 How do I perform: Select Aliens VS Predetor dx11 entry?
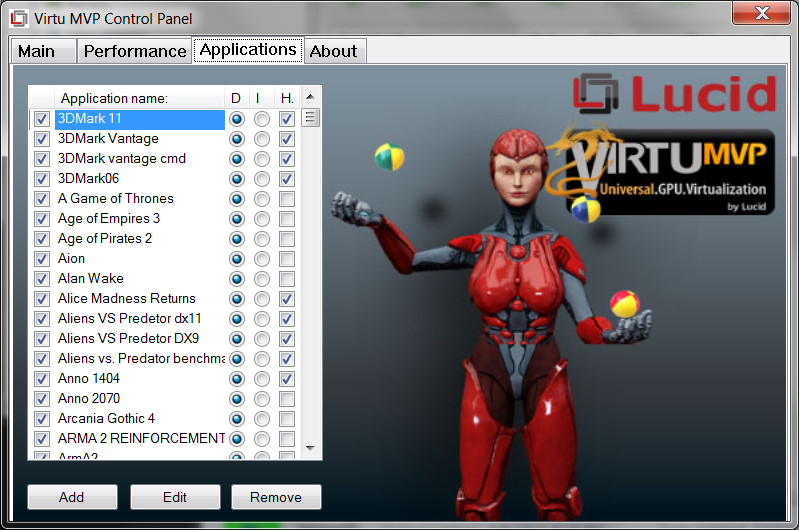(x=140, y=319)
